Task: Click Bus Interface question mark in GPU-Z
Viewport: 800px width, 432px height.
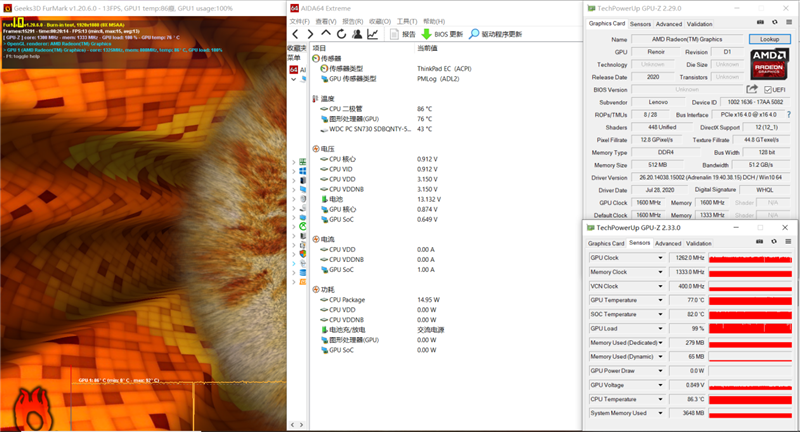Action: point(789,115)
